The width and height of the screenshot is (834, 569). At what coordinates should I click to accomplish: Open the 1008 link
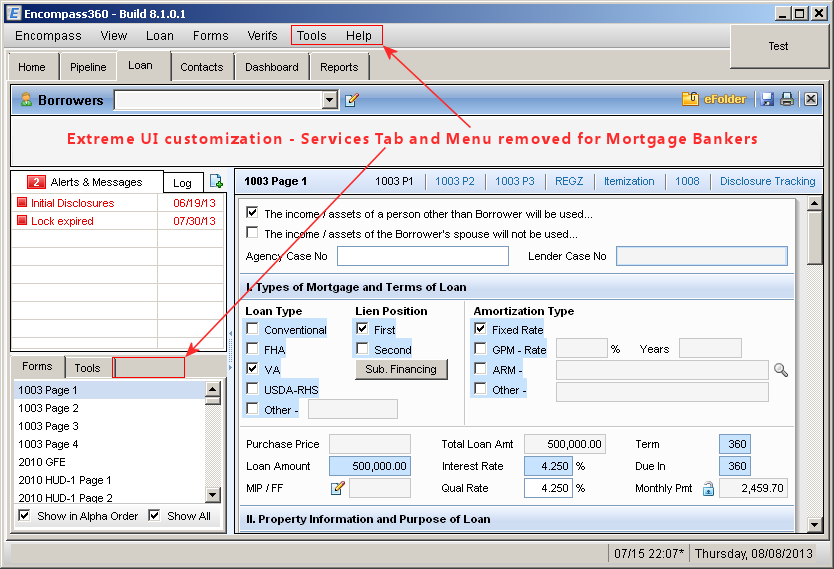point(687,181)
